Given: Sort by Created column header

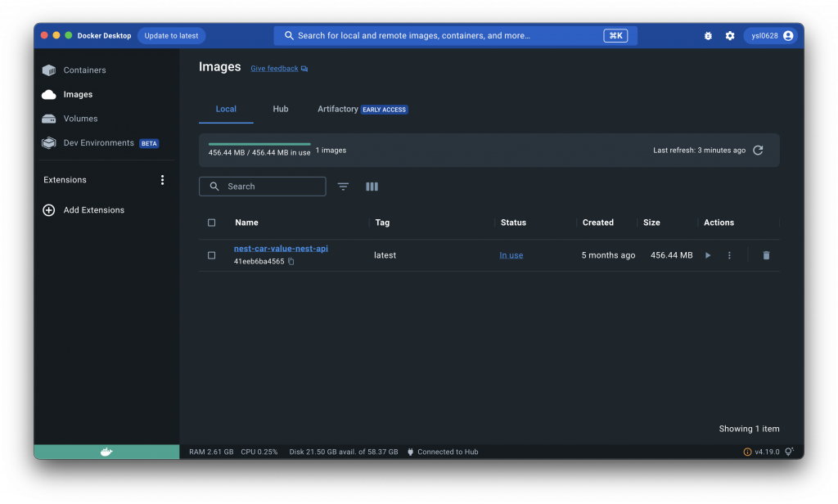Looking at the screenshot, I should (597, 223).
